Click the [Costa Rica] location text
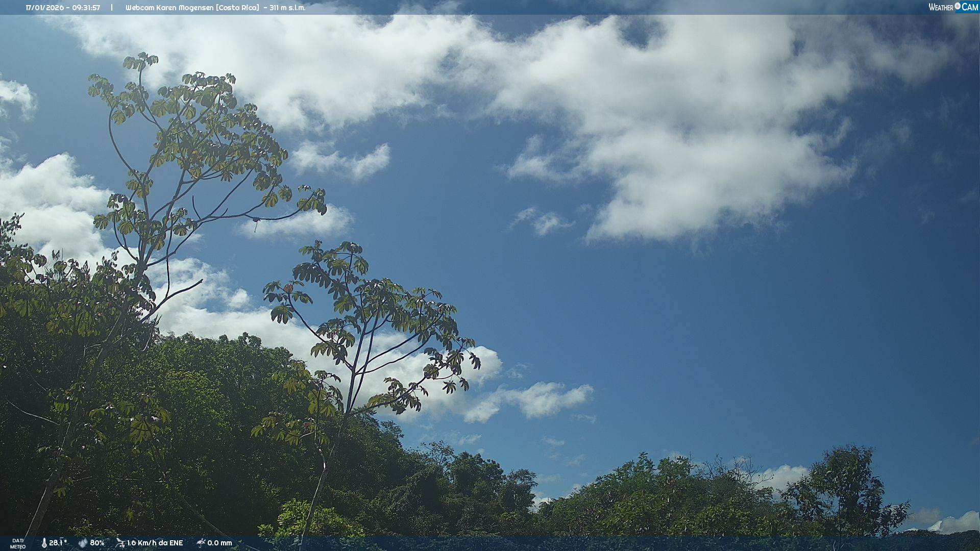 point(237,8)
